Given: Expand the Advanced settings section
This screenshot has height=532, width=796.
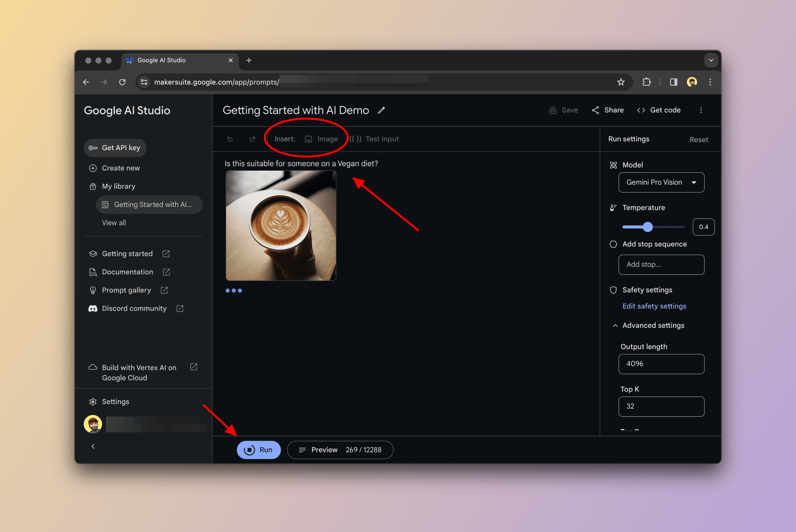Looking at the screenshot, I should click(x=648, y=325).
